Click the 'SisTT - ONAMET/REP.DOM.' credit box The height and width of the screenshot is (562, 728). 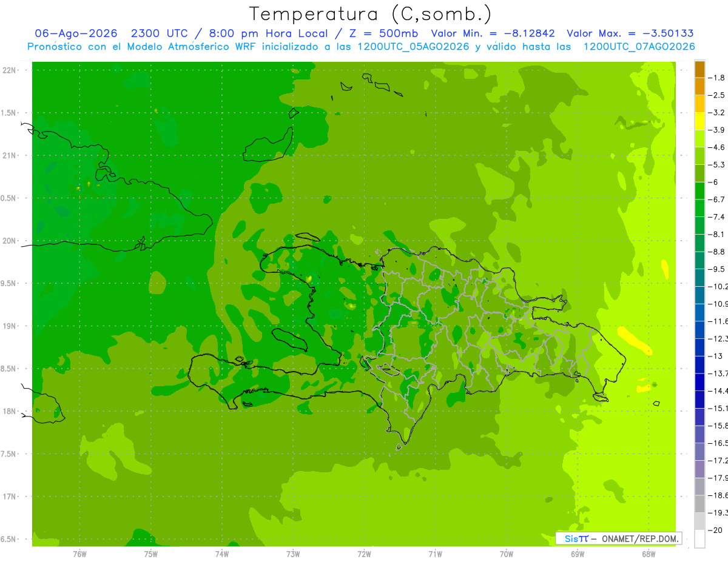(x=619, y=538)
